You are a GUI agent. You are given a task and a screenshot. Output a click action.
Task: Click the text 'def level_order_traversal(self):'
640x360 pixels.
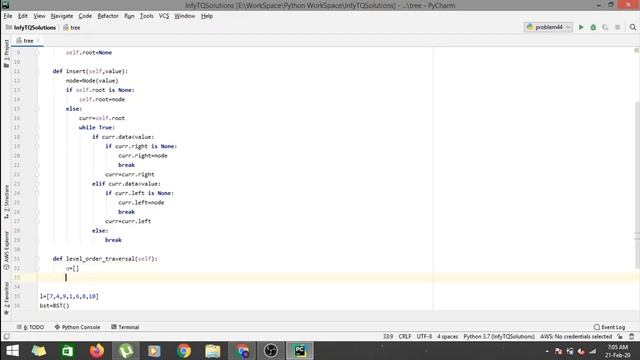[x=105, y=259]
